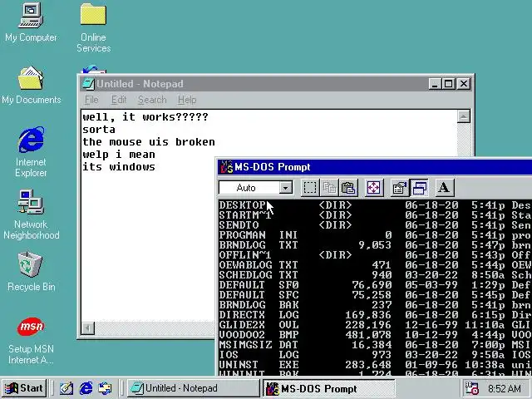Image resolution: width=532 pixels, height=399 pixels.
Task: Select the Online Services folder icon
Action: [x=93, y=27]
